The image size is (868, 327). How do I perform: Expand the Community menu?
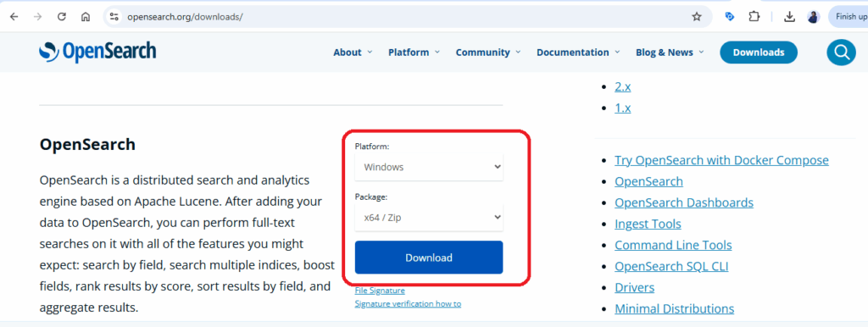coord(488,53)
